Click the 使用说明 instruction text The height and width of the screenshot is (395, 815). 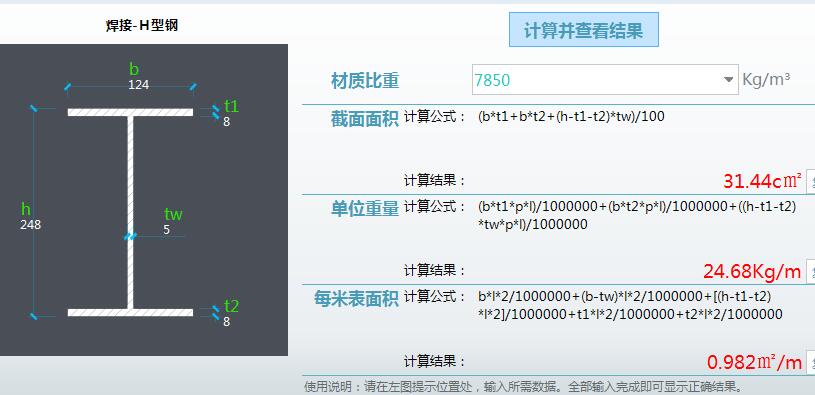[x=523, y=387]
